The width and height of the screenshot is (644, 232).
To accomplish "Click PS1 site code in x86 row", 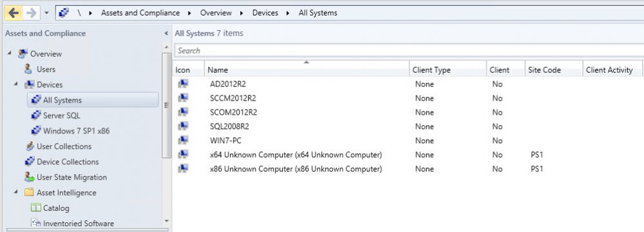I will click(537, 169).
